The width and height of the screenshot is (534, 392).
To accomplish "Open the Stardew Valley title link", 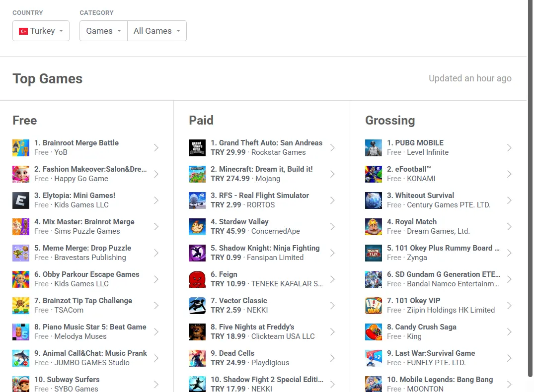I will pyautogui.click(x=239, y=222).
